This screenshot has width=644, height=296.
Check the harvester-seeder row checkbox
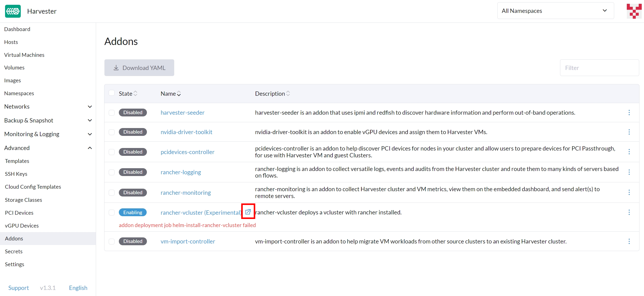[112, 113]
